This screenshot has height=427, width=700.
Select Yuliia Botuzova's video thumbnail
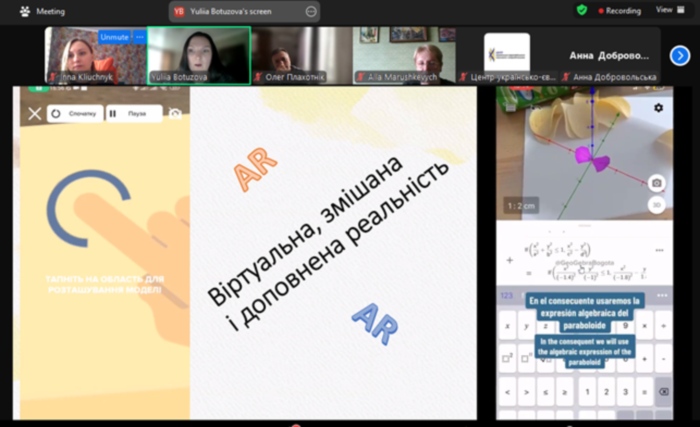199,55
